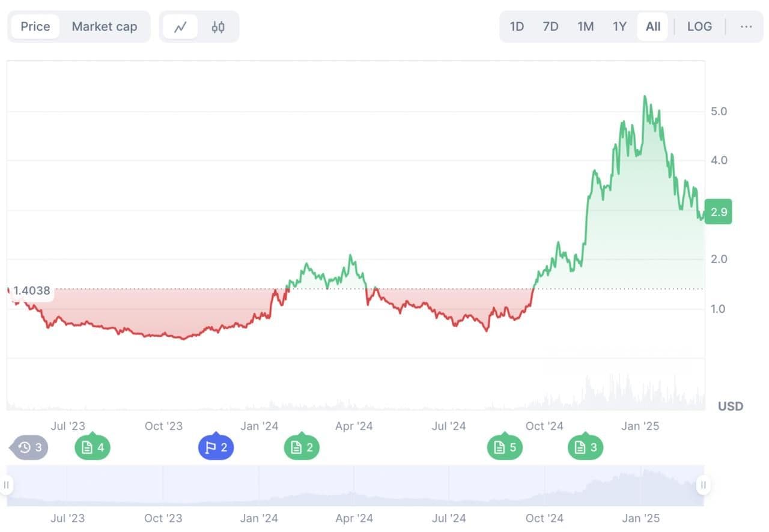Select the All time range tab
The width and height of the screenshot is (769, 532).
(652, 26)
